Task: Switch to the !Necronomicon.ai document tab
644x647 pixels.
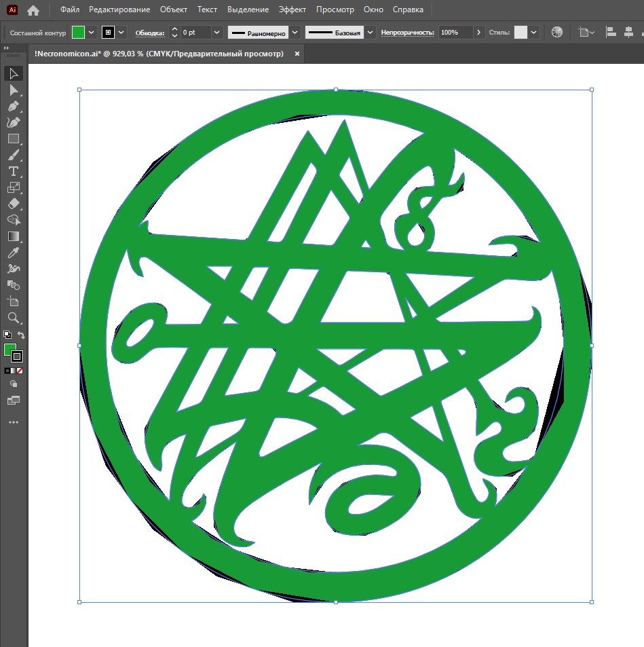Action: [x=159, y=54]
